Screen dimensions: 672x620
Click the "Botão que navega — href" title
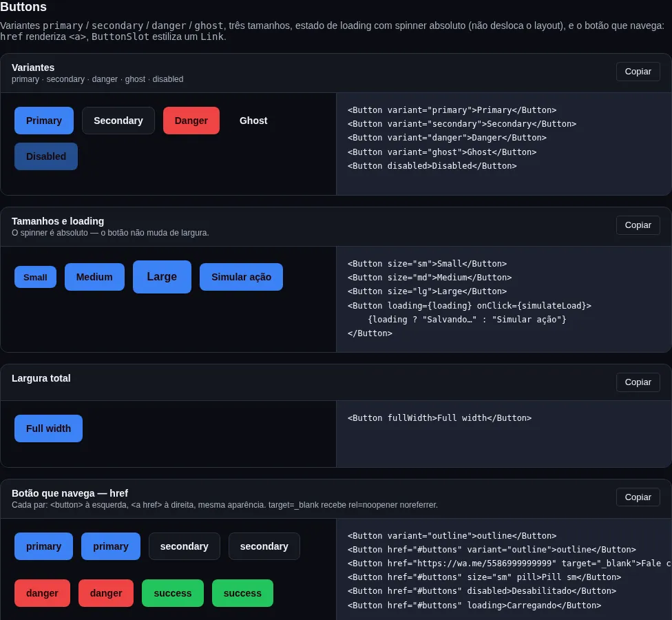click(x=70, y=493)
